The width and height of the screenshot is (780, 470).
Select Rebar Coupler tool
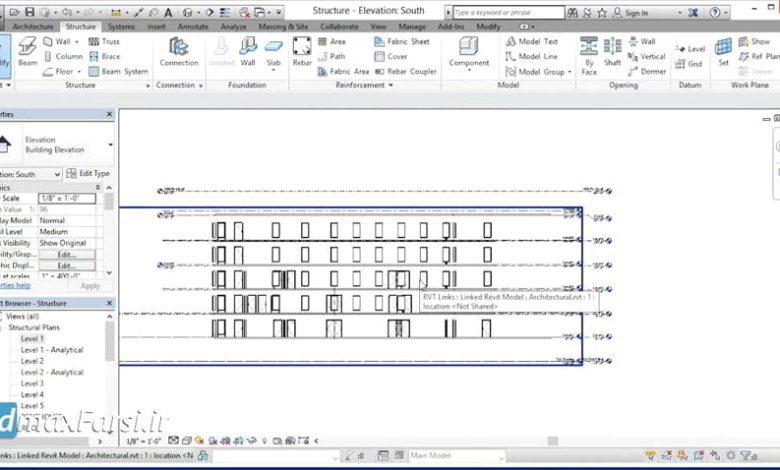pos(405,72)
